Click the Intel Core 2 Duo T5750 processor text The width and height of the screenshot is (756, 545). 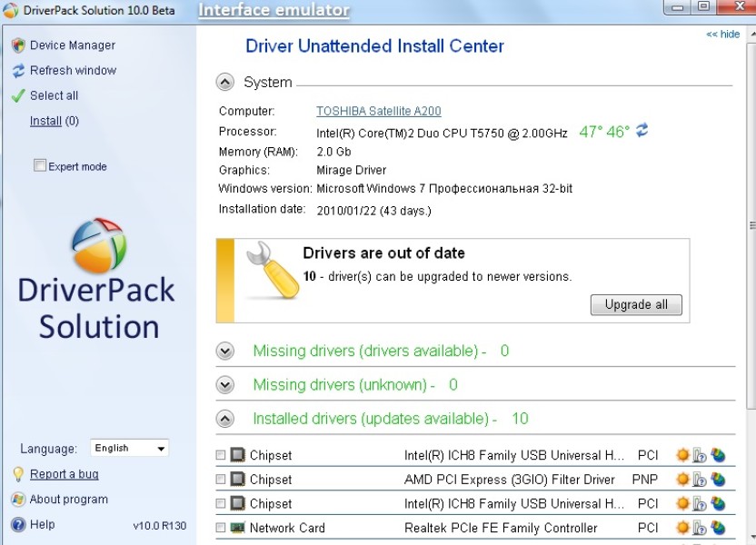tap(442, 133)
